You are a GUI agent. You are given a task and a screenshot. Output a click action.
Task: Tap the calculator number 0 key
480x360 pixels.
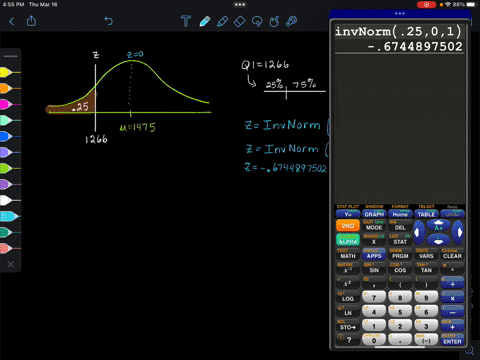[x=374, y=340]
